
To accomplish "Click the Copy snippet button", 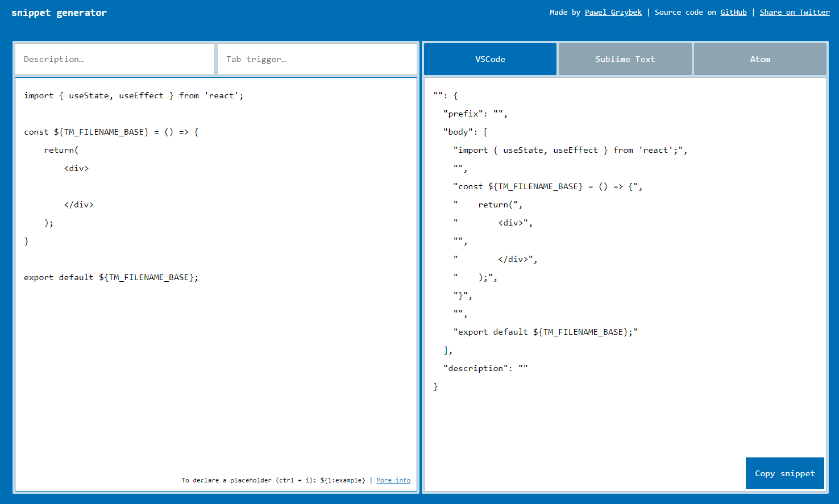I will coord(785,473).
